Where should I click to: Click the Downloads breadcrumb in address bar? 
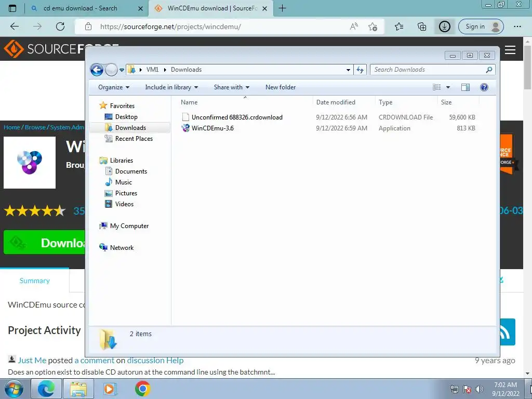click(187, 70)
